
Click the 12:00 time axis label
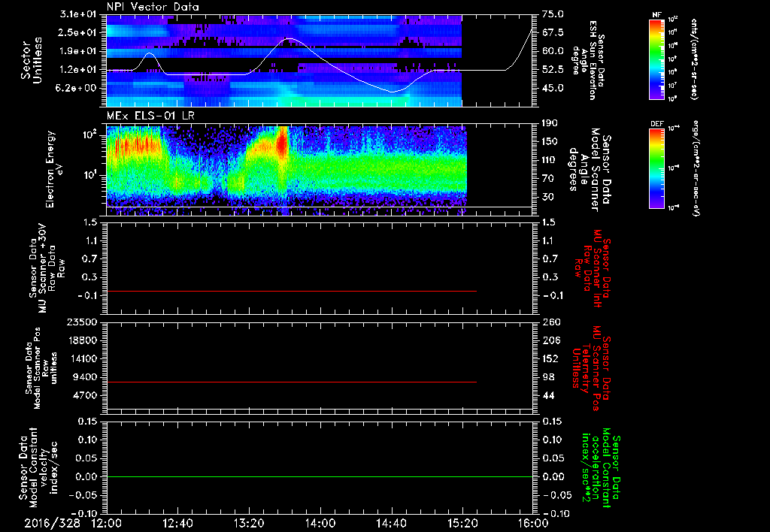coord(107,523)
